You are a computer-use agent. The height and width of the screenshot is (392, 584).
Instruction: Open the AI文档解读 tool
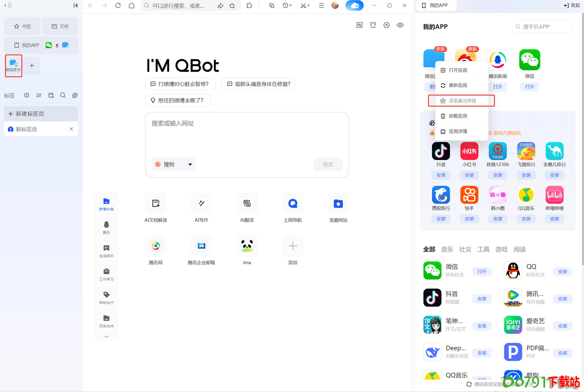[156, 208]
